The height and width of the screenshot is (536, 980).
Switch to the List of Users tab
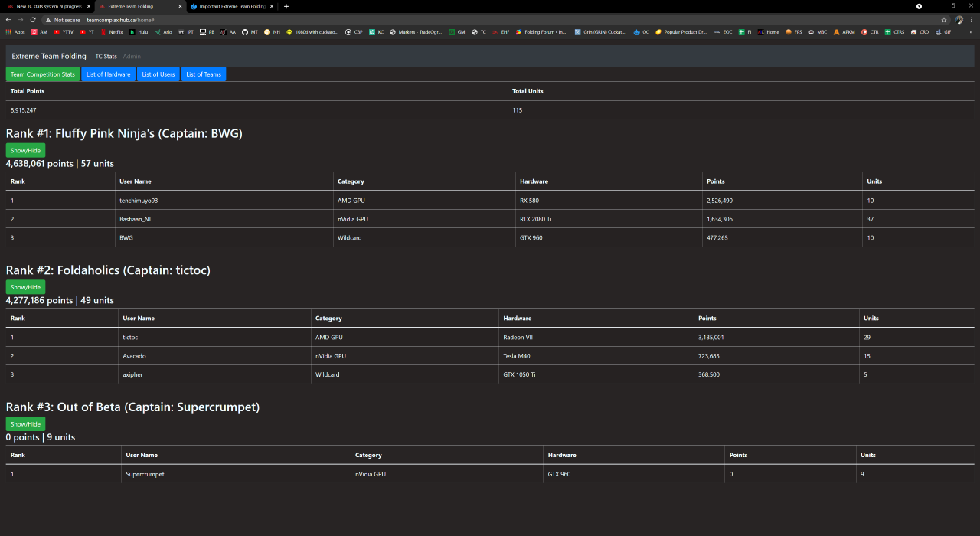click(158, 74)
